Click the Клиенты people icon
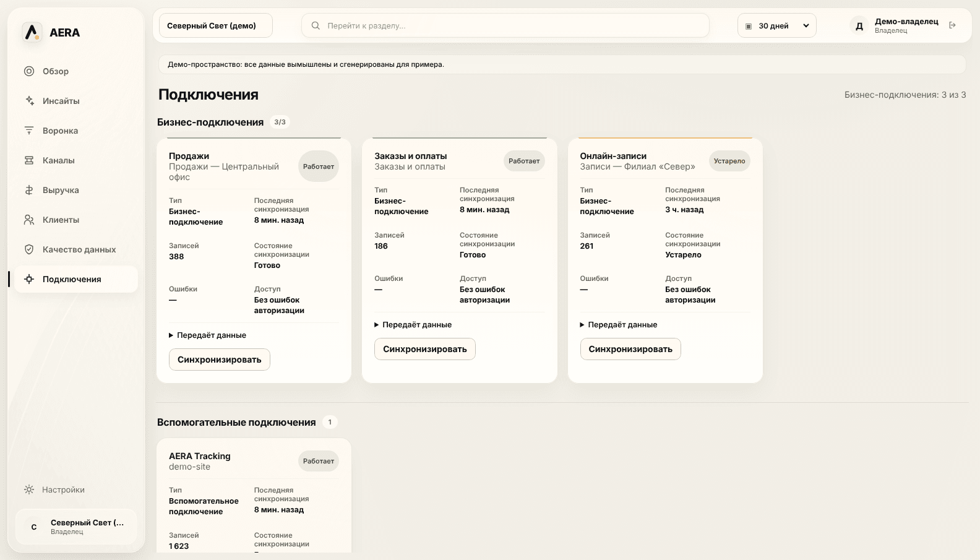The image size is (980, 560). (29, 220)
